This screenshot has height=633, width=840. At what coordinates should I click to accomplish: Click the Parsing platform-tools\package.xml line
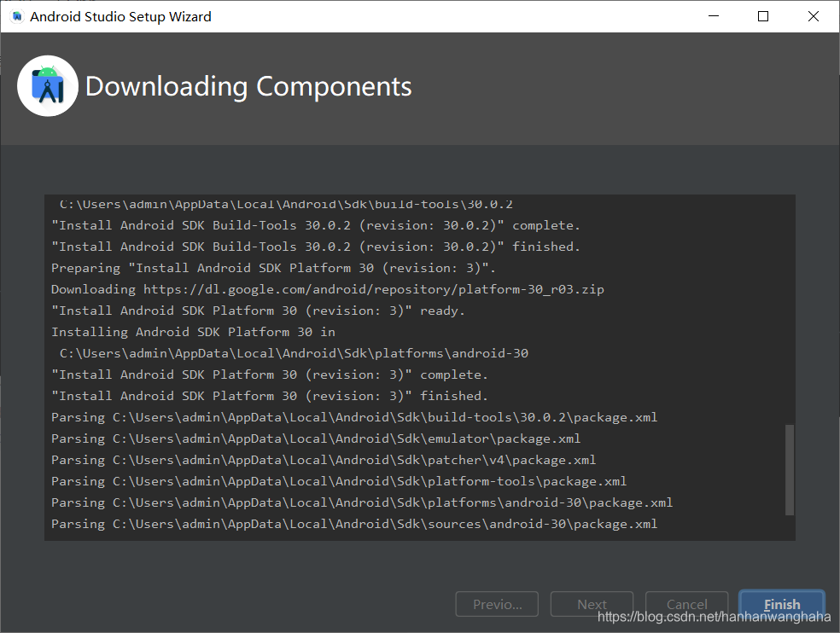tap(339, 481)
